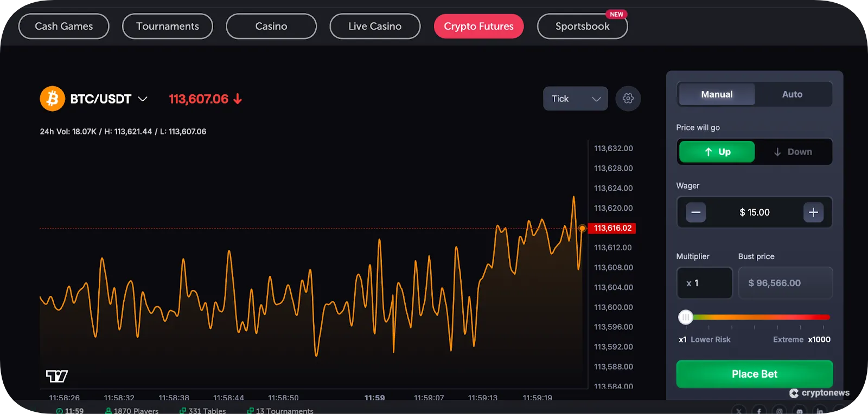Click the 331 Tables status entry

203,411
